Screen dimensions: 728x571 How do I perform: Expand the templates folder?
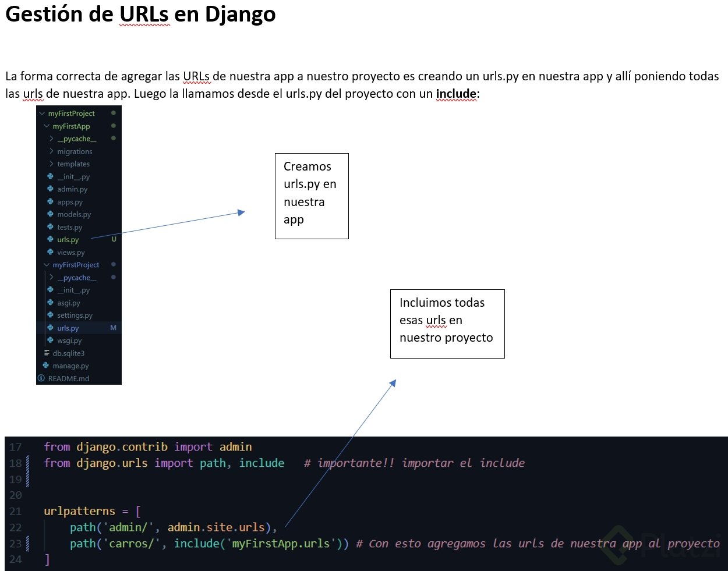(51, 164)
